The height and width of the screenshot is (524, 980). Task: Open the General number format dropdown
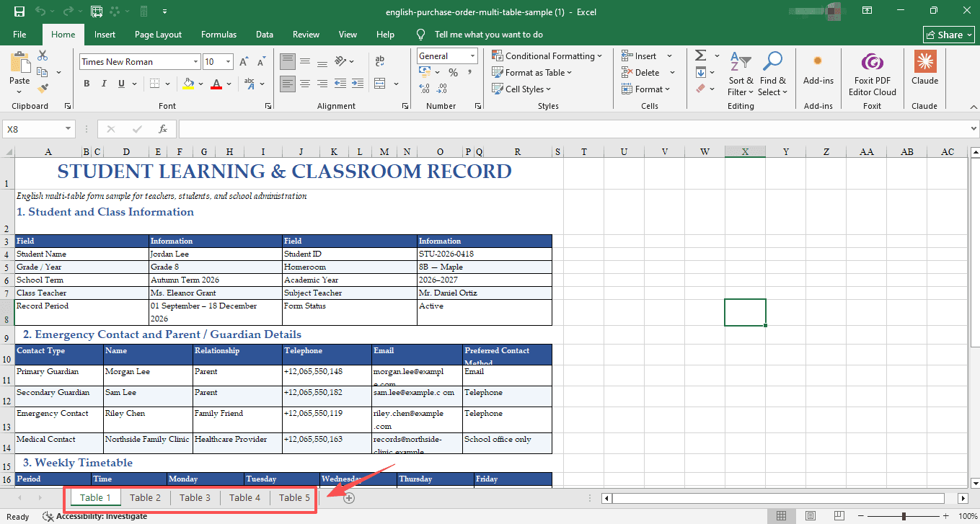point(473,55)
